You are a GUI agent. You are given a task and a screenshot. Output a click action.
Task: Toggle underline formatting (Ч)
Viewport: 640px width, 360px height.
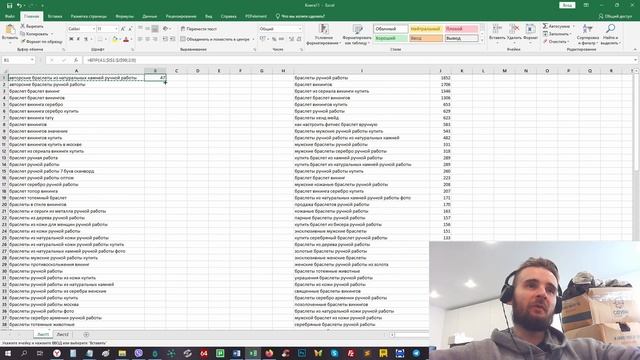[86, 39]
